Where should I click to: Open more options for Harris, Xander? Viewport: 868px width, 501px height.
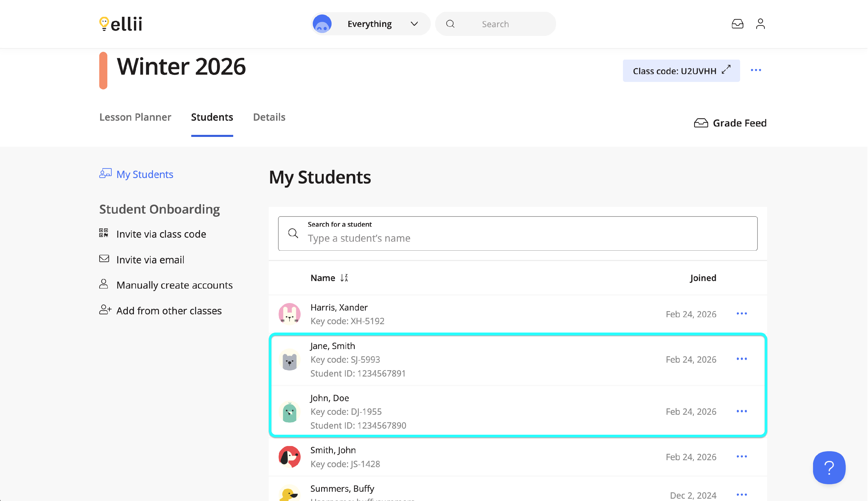tap(742, 313)
